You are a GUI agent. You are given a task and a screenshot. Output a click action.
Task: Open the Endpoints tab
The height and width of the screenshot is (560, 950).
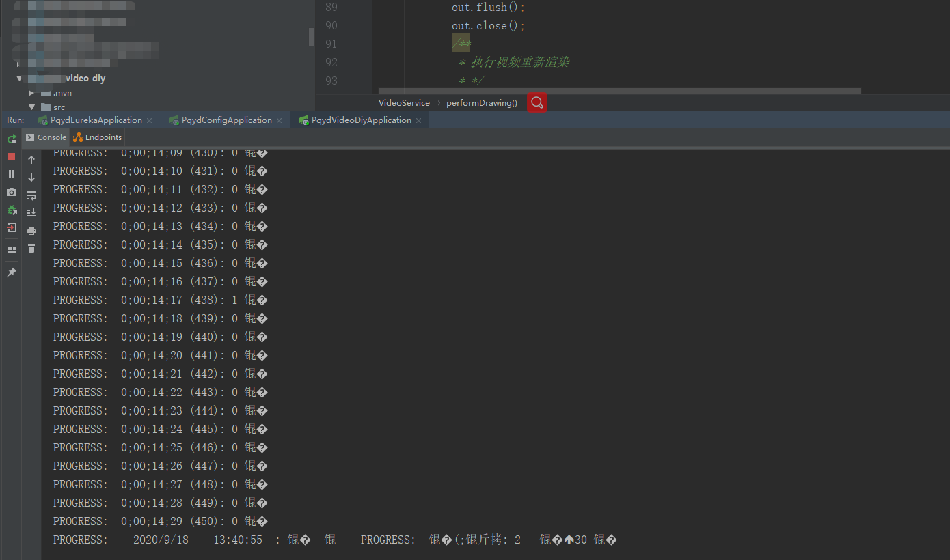(x=98, y=137)
